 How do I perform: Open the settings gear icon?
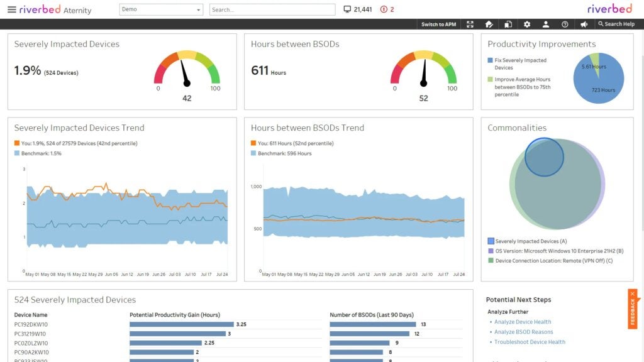click(527, 24)
